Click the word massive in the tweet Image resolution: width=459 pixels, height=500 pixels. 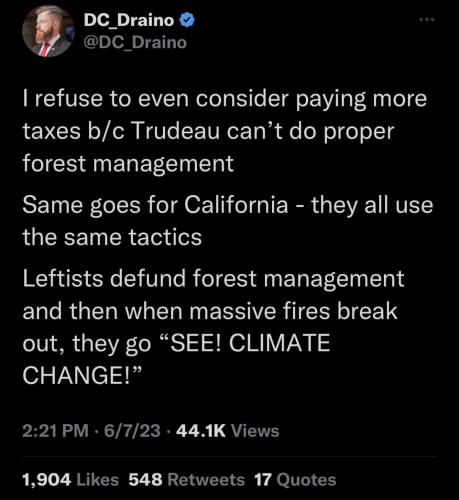point(233,311)
